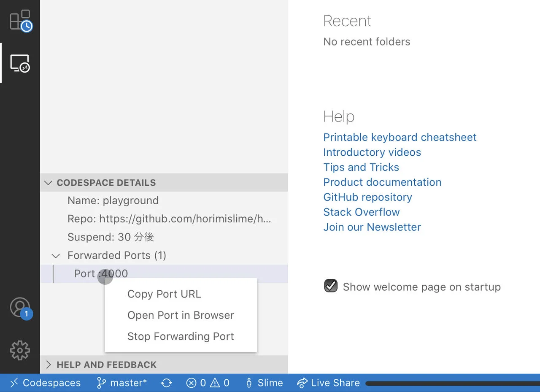540x392 pixels.
Task: Open the Printable keyboard cheatsheet link
Action: coord(400,137)
